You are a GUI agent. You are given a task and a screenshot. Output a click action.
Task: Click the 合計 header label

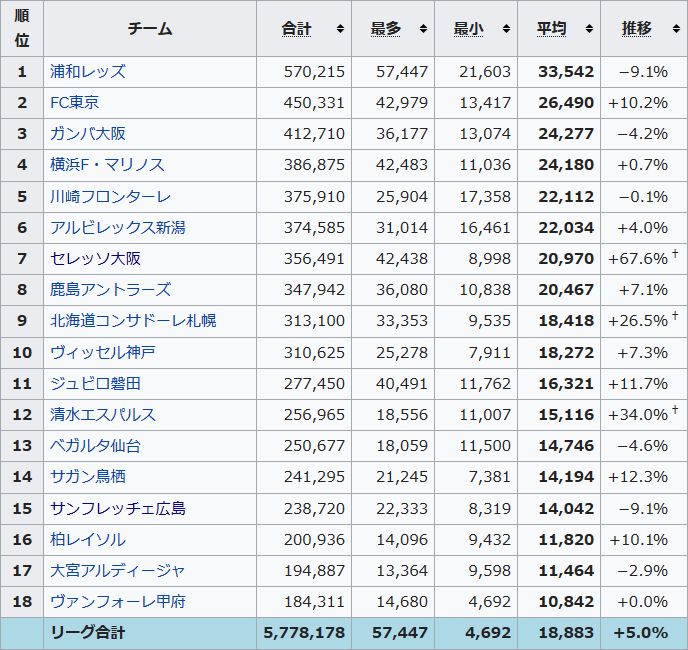(x=296, y=29)
